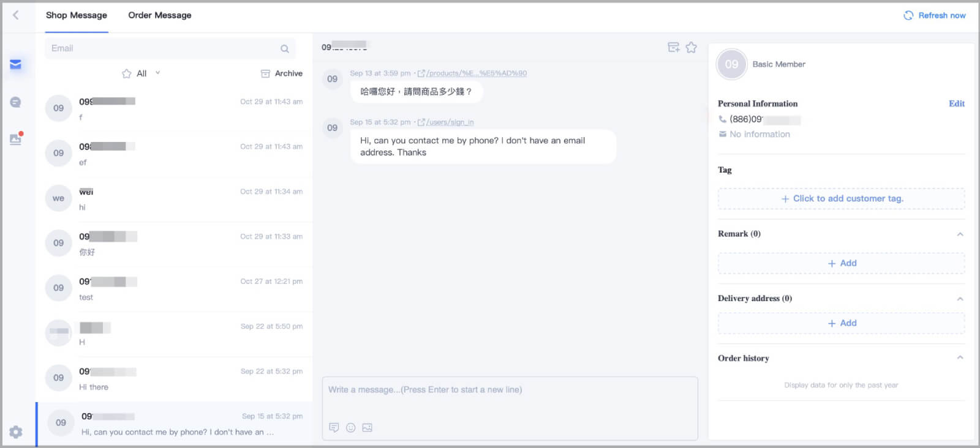Collapse the Order history section
Screen dimensions: 980x448
960,357
